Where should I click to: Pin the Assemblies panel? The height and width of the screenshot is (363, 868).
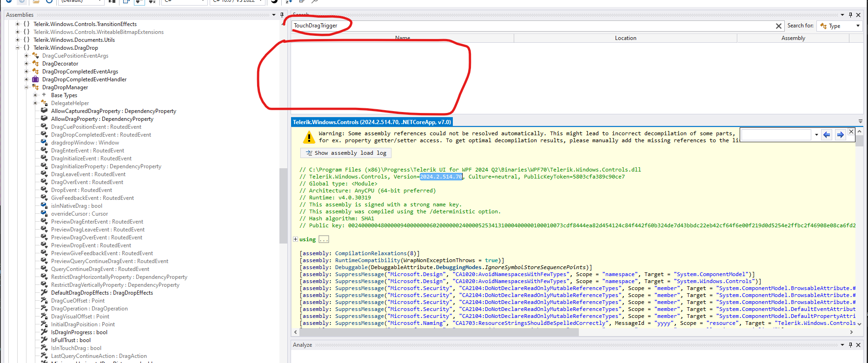[282, 15]
